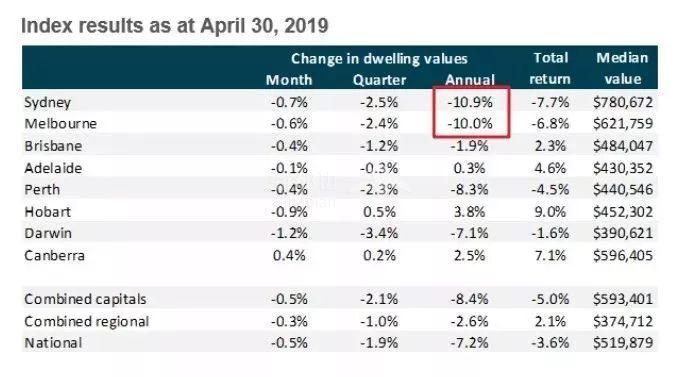The height and width of the screenshot is (377, 683).
Task: Click the Median value column header
Action: (622, 68)
